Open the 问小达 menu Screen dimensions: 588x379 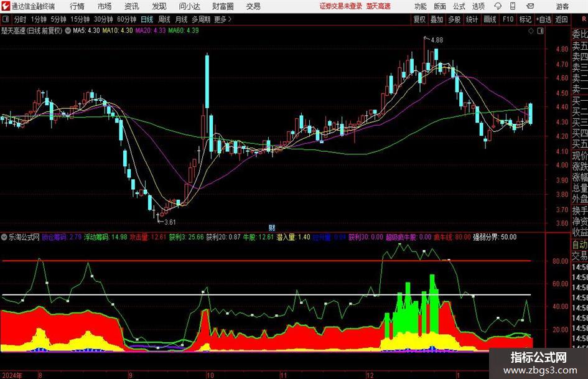(189, 6)
